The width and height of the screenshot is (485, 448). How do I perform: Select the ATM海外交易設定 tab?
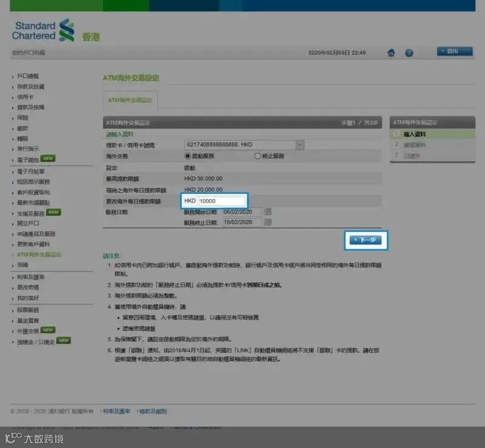[130, 100]
